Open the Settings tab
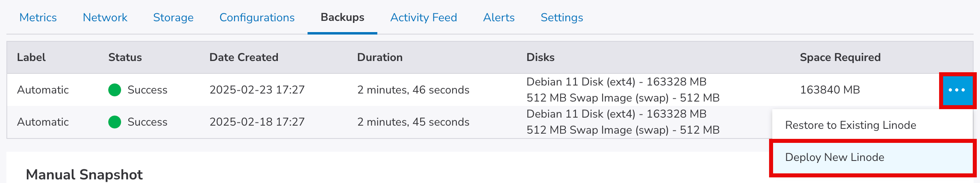 (x=562, y=18)
